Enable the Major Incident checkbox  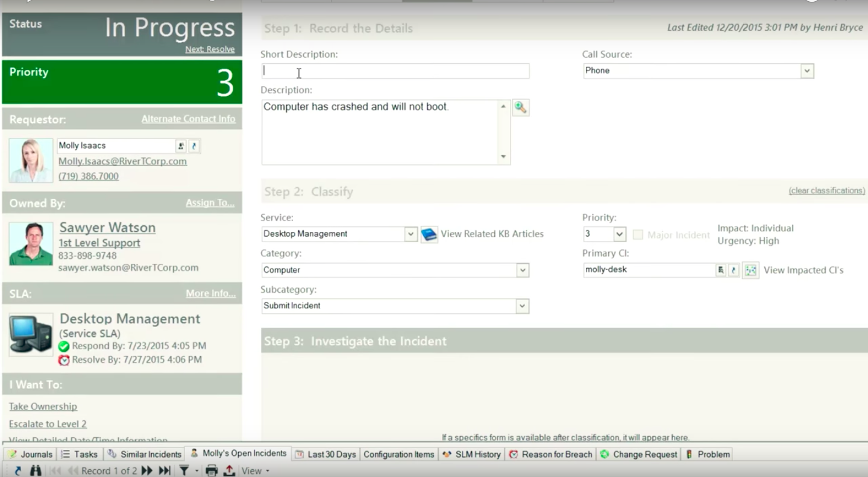point(638,235)
